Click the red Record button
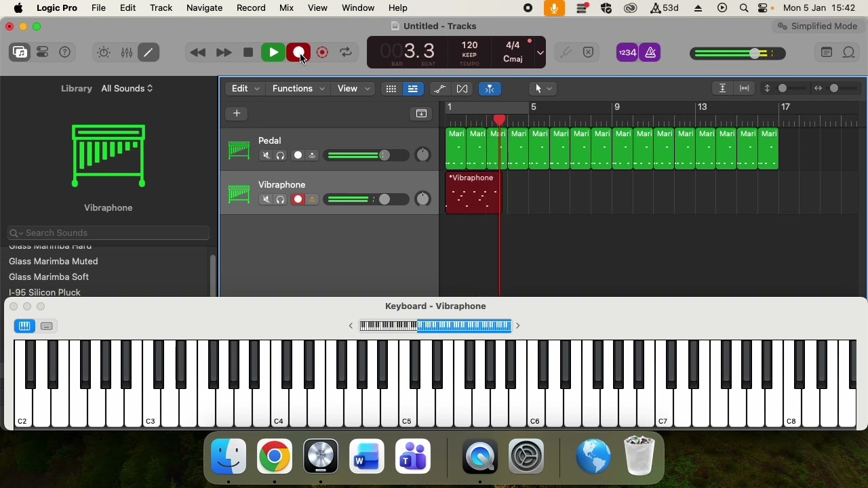868x488 pixels. click(x=298, y=52)
